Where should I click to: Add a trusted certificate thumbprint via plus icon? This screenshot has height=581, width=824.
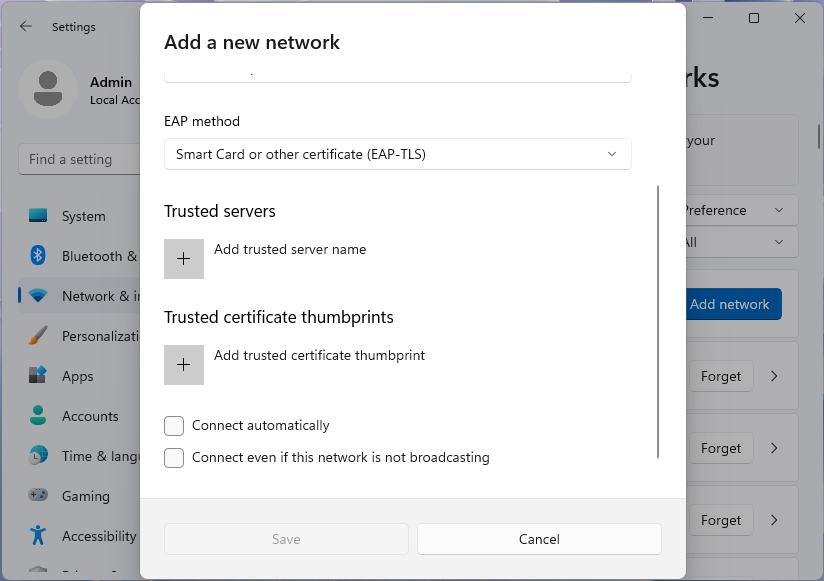184,365
